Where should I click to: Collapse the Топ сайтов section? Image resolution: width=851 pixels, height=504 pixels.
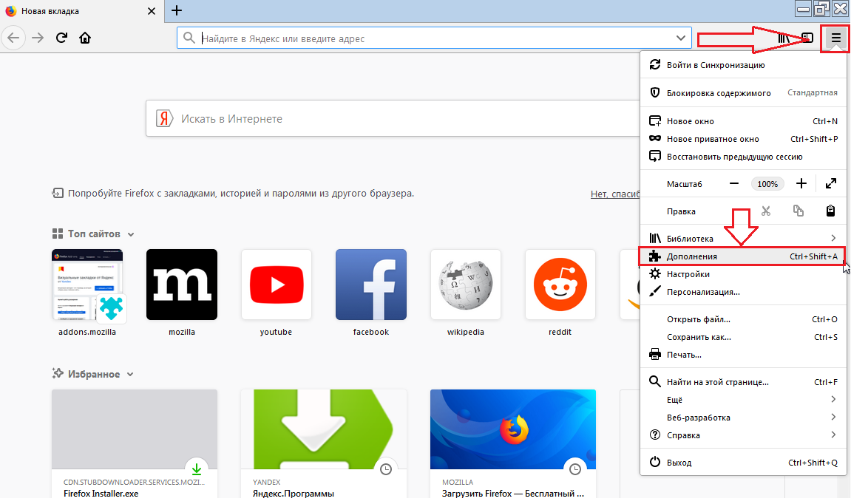tap(131, 234)
